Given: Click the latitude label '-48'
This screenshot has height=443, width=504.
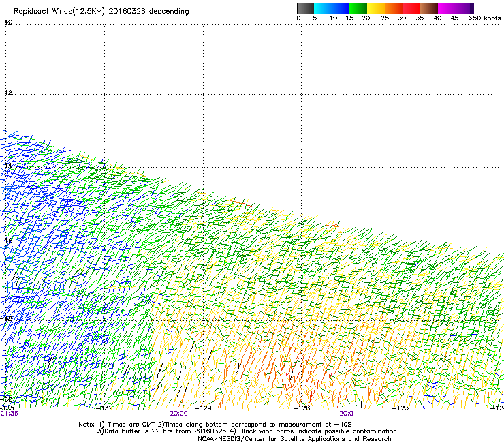Looking at the screenshot, I should tap(6, 318).
